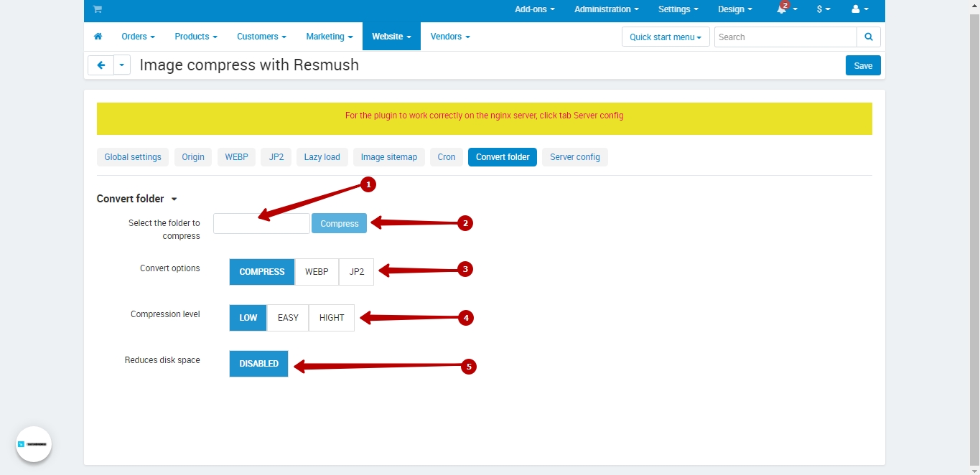Open the Administration menu
Image resolution: width=980 pixels, height=475 pixels.
[x=607, y=9]
